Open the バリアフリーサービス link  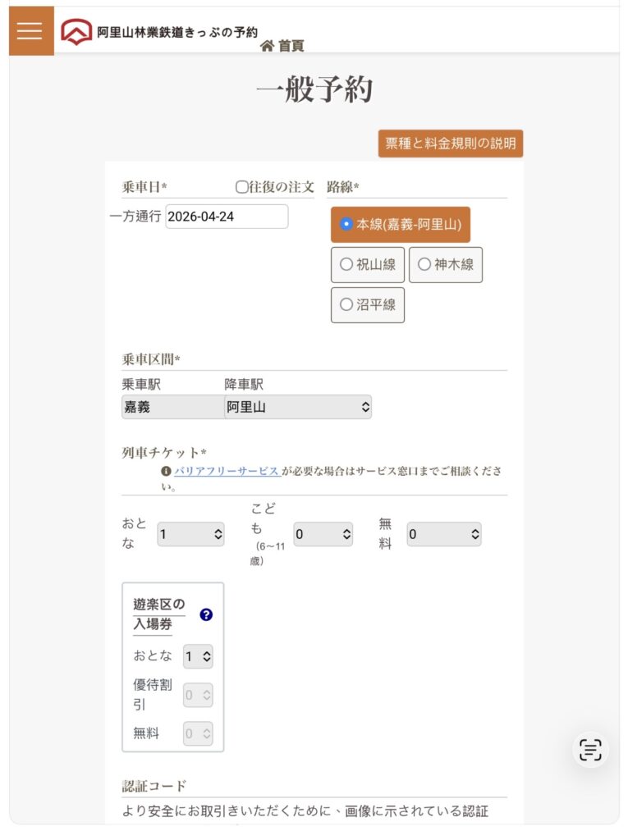227,472
